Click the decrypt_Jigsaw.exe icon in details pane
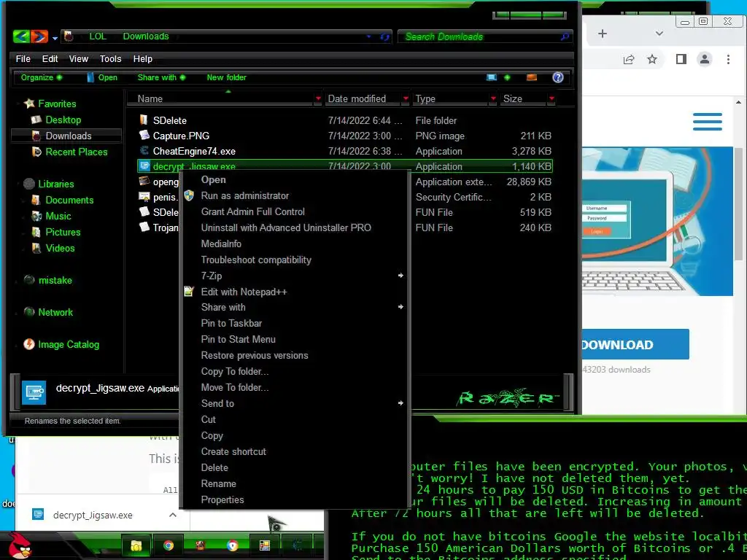The height and width of the screenshot is (560, 747). tap(34, 392)
